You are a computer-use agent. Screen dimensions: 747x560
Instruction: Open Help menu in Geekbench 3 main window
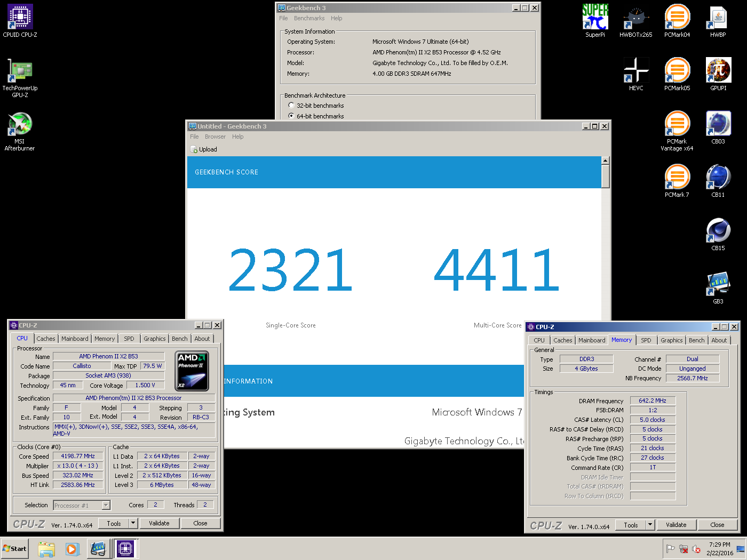[x=336, y=18]
